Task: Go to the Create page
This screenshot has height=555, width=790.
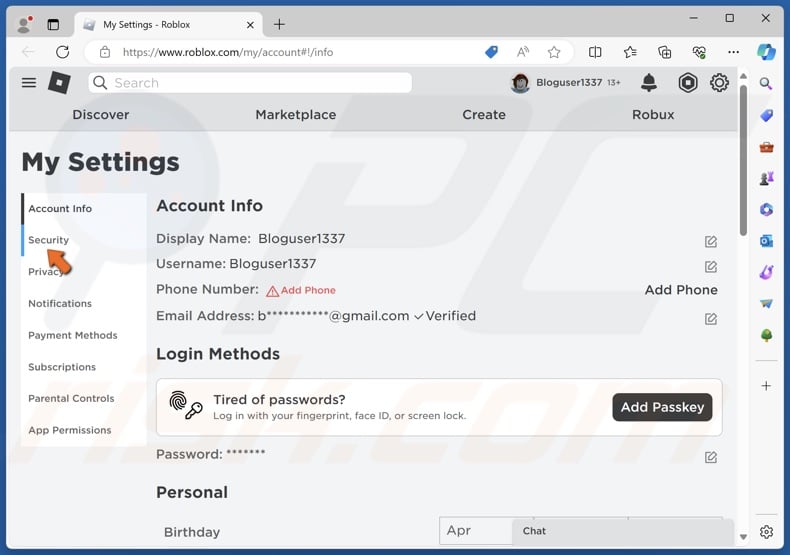Action: [x=484, y=114]
